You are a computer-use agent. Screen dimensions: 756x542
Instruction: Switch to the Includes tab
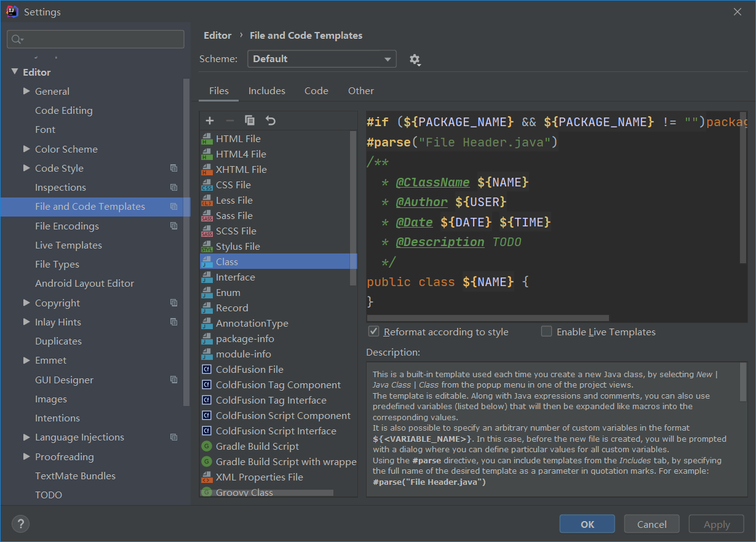[266, 91]
